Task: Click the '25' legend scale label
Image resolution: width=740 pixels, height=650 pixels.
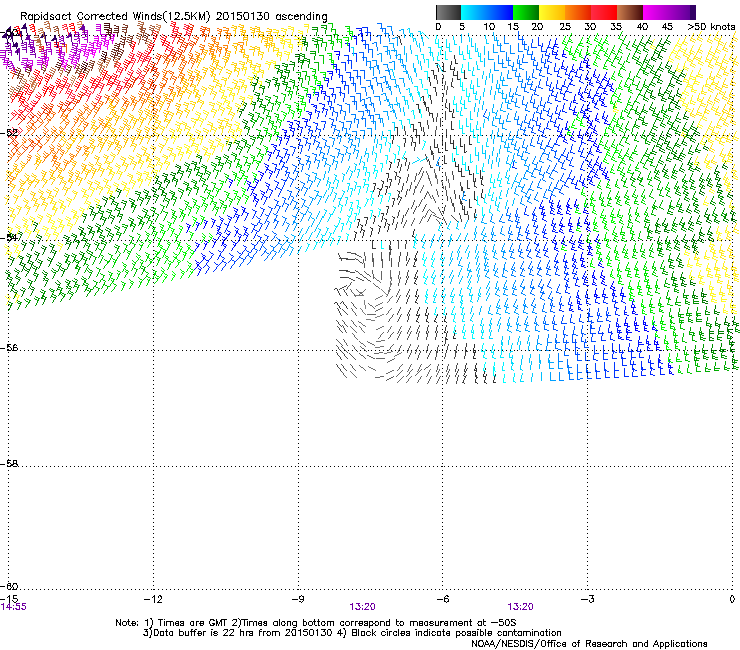Action: 565,27
